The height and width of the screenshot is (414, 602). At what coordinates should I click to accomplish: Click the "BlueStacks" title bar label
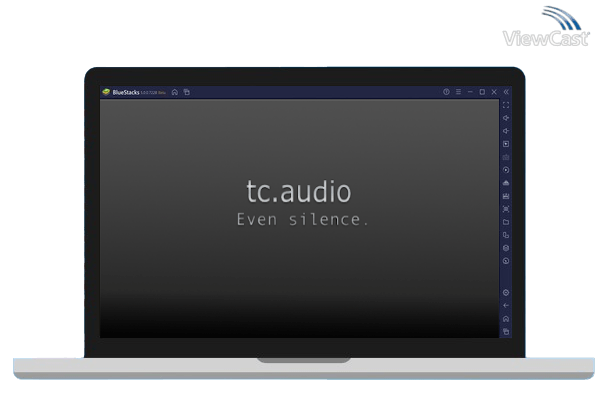126,92
